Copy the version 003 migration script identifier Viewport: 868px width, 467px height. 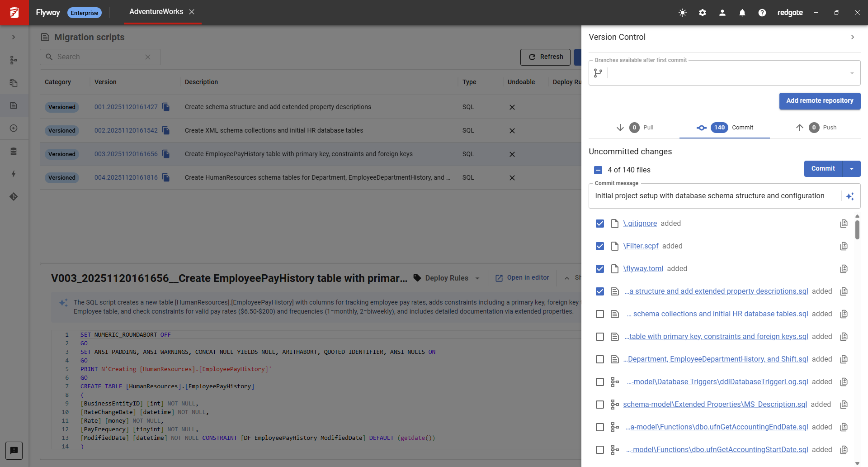point(165,154)
